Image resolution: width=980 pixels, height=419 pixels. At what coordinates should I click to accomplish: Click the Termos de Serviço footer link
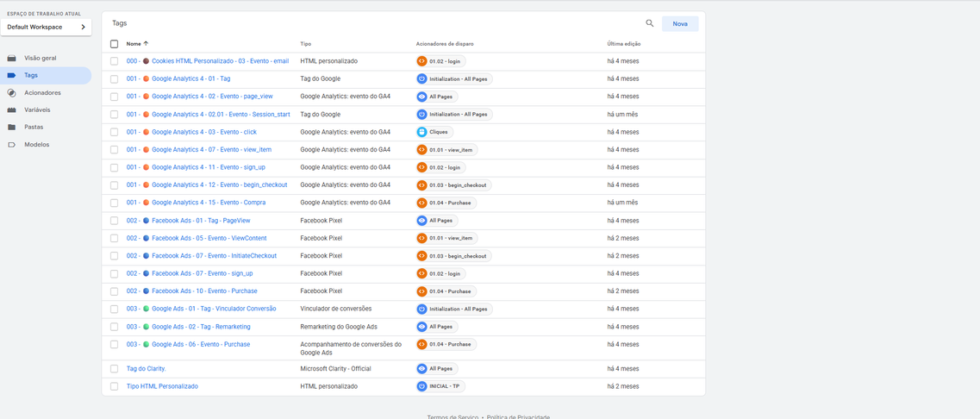[x=453, y=416]
